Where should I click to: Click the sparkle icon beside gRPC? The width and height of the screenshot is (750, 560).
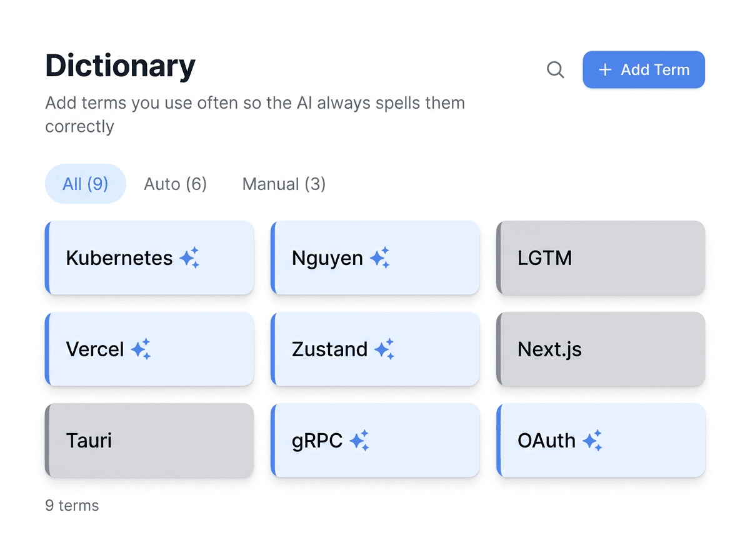point(359,441)
